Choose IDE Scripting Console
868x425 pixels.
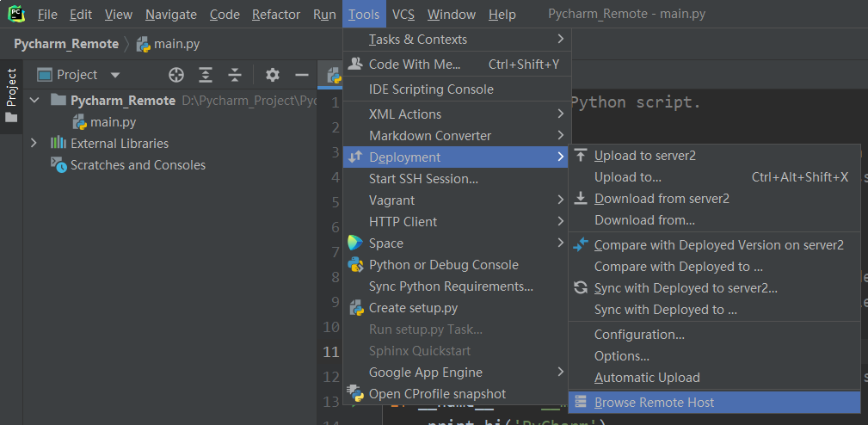coord(457,89)
